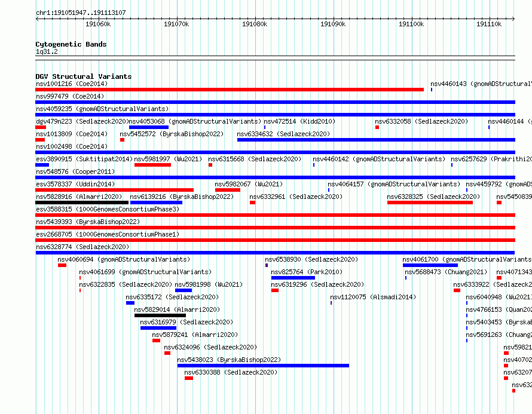Click nsv5879241 (Almarri2020) label
The width and height of the screenshot is (532, 414).
click(195, 335)
